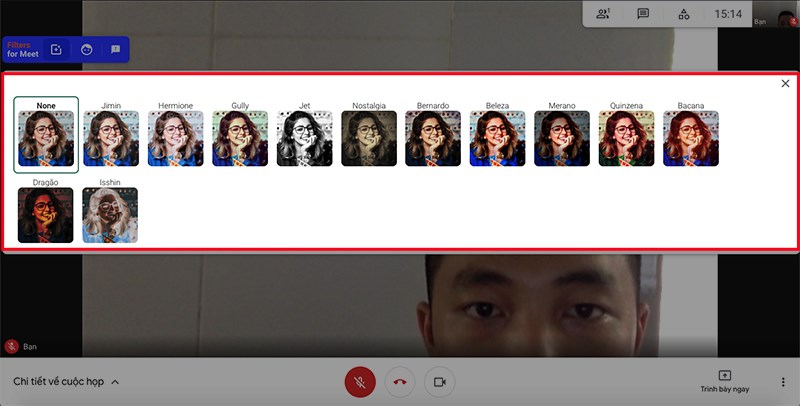Apply the Gully filter
This screenshot has height=406, width=800.
(x=240, y=138)
